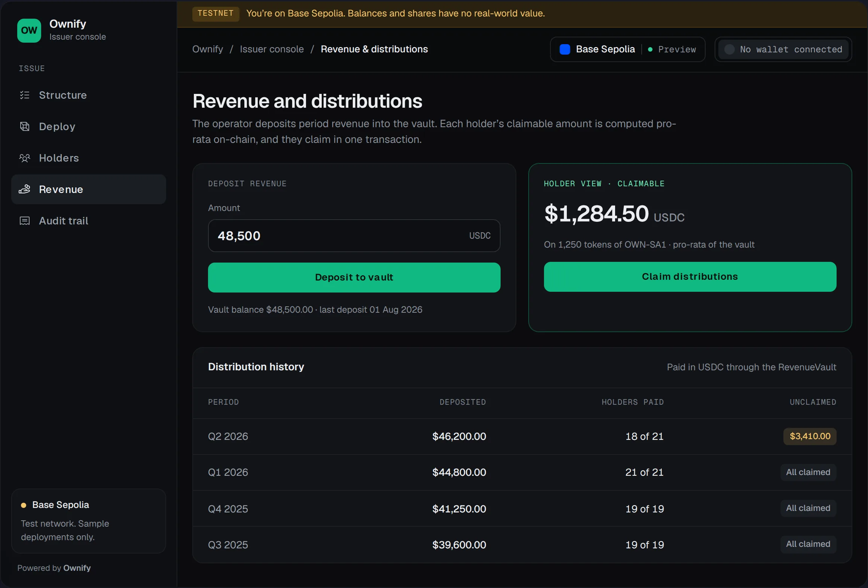Click the Claim distributions button

click(x=690, y=277)
